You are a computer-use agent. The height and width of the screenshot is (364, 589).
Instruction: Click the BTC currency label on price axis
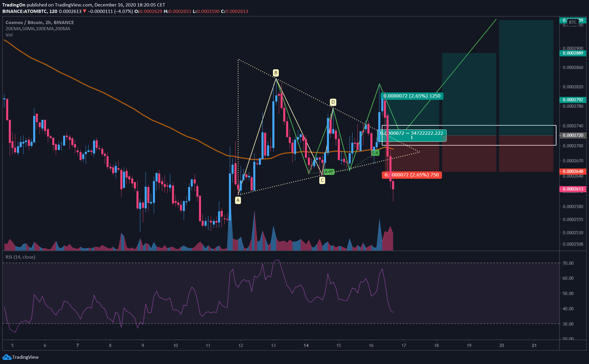[x=573, y=22]
